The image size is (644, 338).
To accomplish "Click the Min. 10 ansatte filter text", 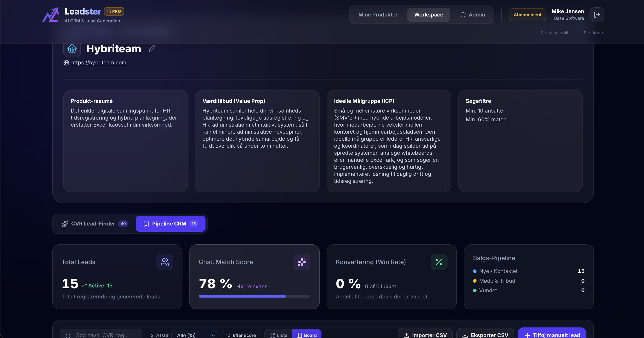I will 484,111.
